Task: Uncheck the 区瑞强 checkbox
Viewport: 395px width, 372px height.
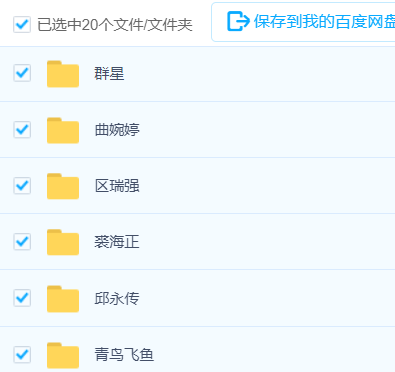Action: (x=22, y=185)
